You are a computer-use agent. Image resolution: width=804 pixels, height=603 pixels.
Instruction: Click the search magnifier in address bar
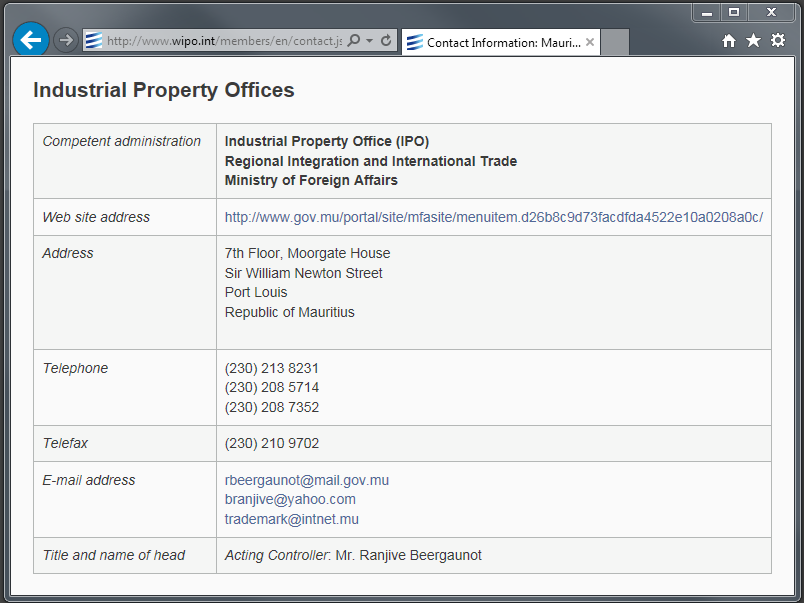coord(354,41)
